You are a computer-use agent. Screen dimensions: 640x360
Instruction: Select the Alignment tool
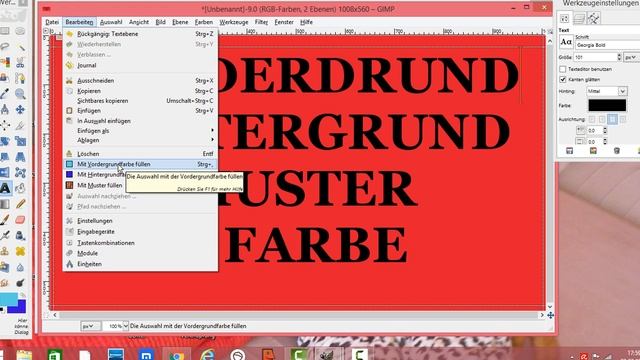pos(4,125)
